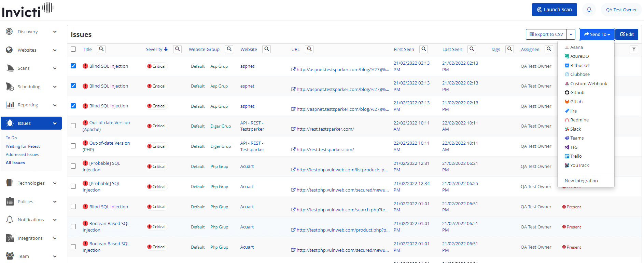Click the Technologies sidebar icon
The width and height of the screenshot is (644, 263).
coord(10,183)
